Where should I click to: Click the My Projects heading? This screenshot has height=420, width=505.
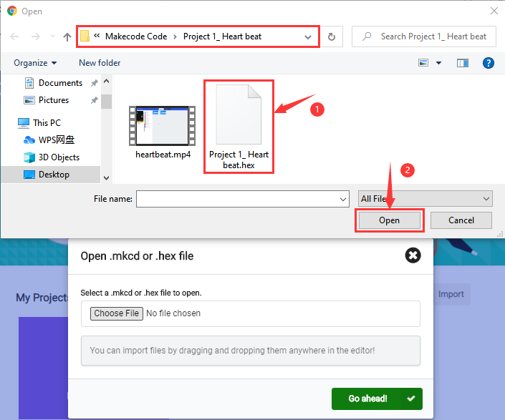[42, 298]
